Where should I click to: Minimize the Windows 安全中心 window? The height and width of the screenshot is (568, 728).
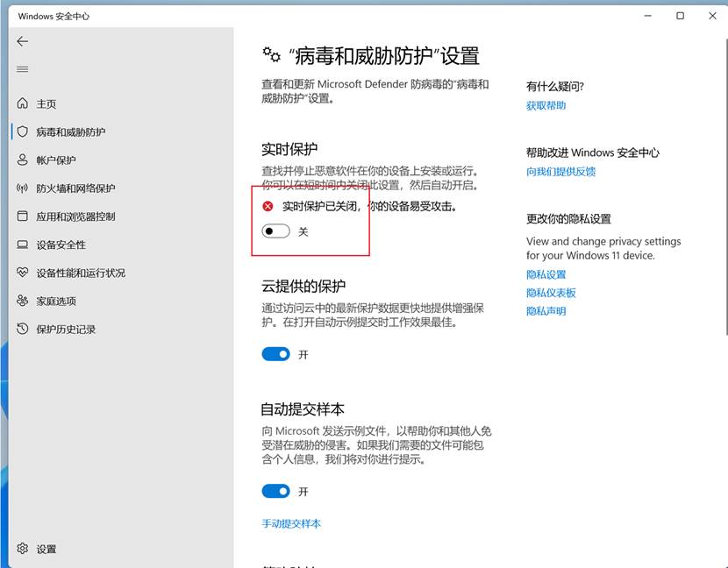tap(648, 16)
